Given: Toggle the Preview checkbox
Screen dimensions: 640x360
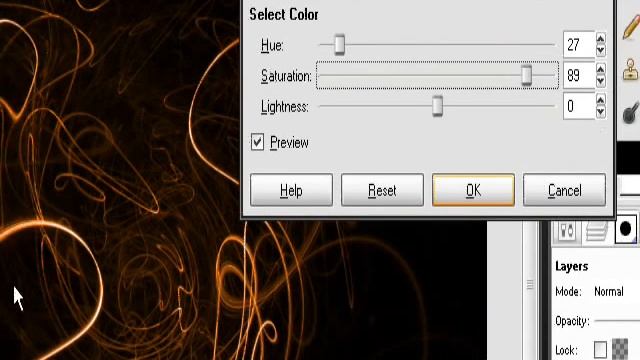Looking at the screenshot, I should 257,142.
